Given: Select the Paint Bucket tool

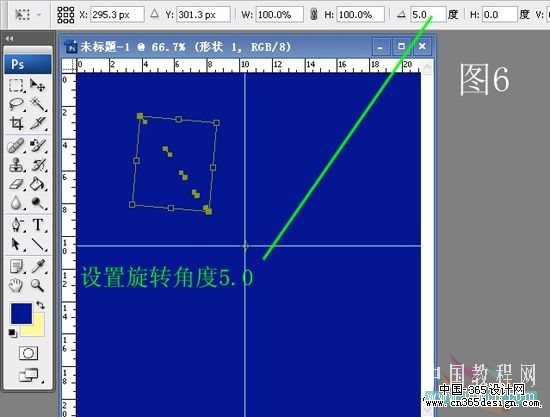Looking at the screenshot, I should [x=37, y=183].
